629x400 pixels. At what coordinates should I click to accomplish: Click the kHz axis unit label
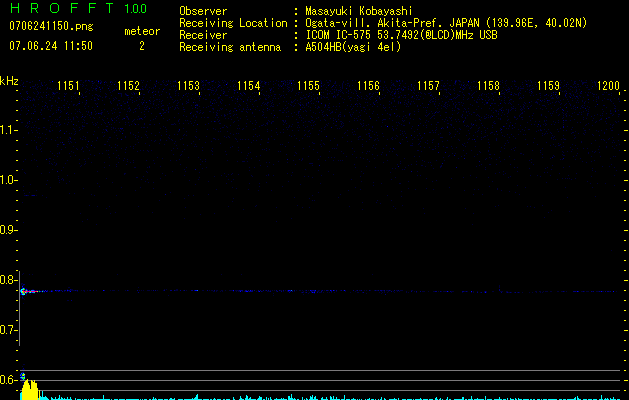click(x=9, y=81)
